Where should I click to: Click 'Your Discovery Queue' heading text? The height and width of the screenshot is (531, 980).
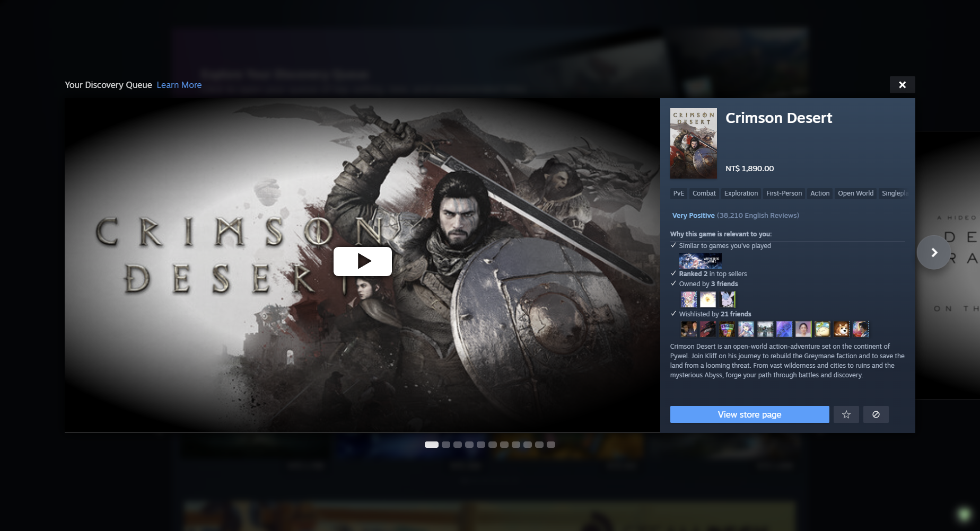pyautogui.click(x=108, y=85)
